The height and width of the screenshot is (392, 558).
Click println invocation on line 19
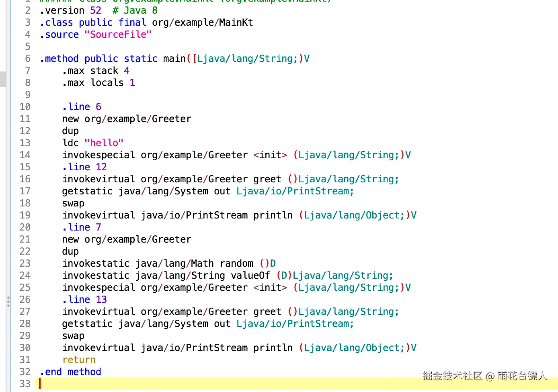coord(240,215)
